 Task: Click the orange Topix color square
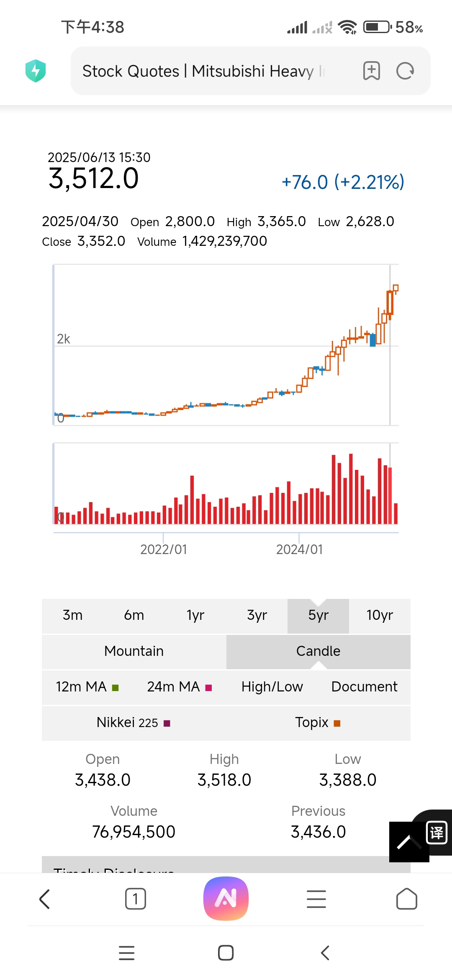[337, 723]
